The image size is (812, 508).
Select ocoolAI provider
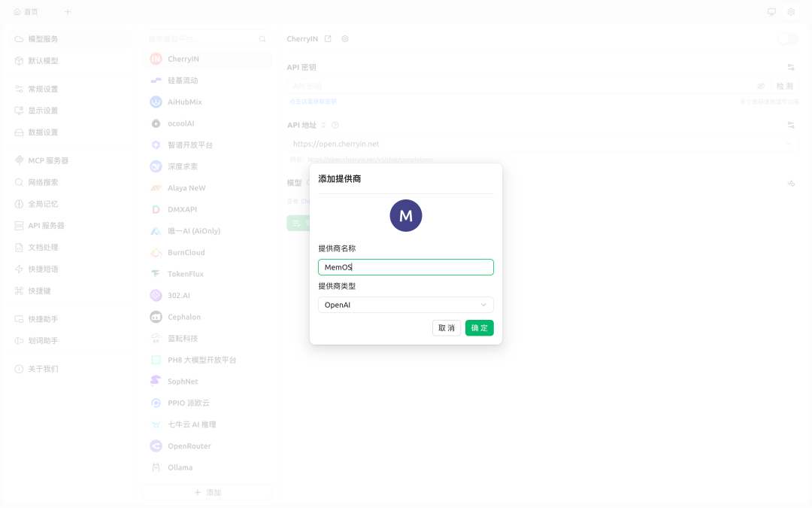tap(207, 123)
